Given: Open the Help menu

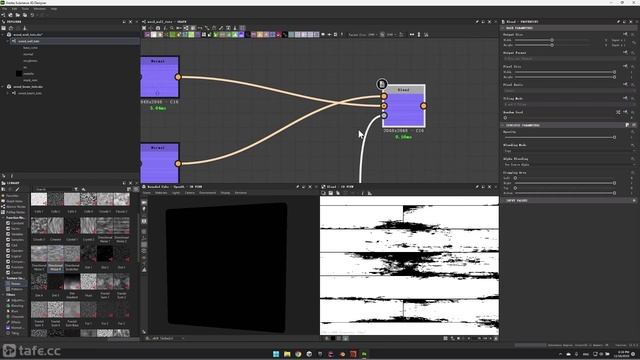Looking at the screenshot, I should 54,9.
